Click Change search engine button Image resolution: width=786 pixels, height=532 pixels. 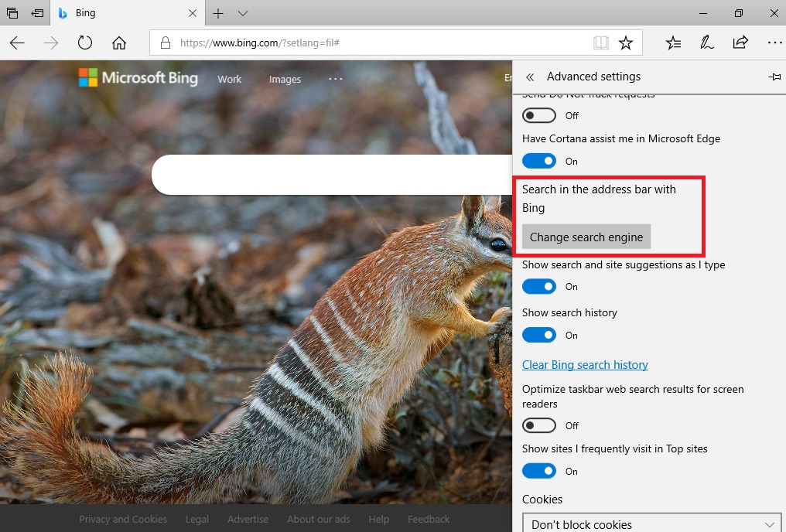point(586,237)
